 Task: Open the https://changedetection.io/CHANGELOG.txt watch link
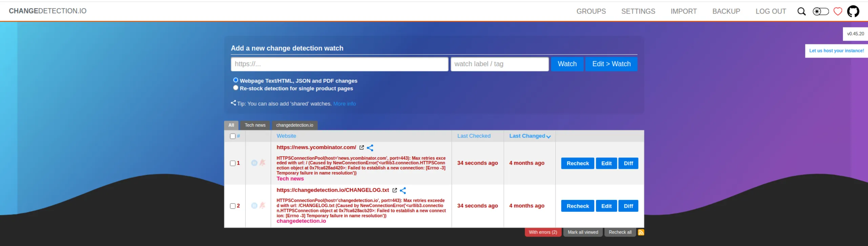(332, 190)
